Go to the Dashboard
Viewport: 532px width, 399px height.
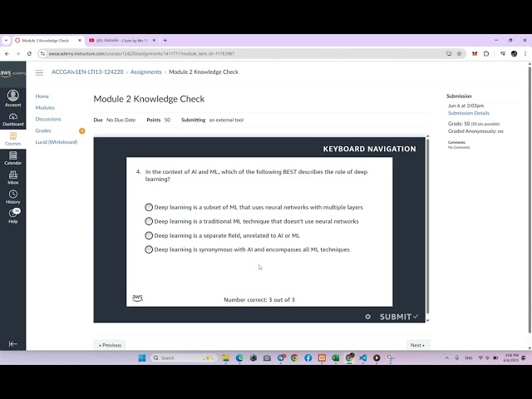(x=13, y=120)
